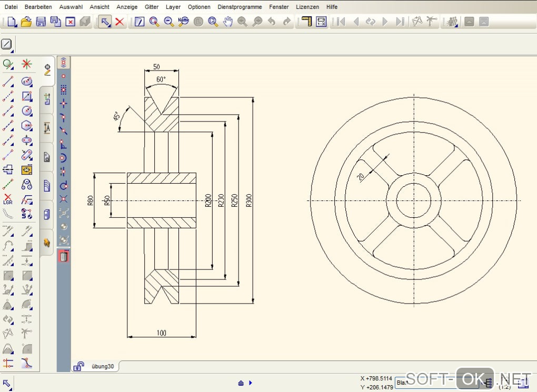Click the compass divider tool icon
Viewport: 537px width, 392px height.
417,22
